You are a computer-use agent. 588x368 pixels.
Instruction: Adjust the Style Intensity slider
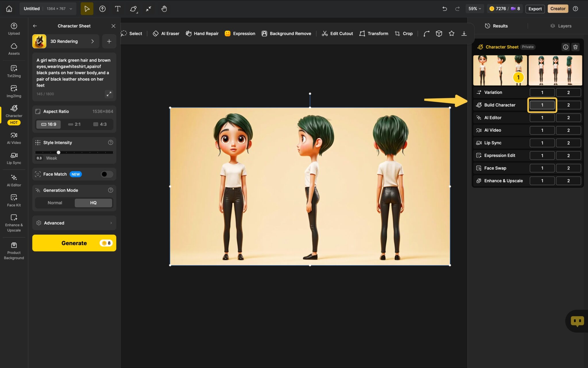59,152
